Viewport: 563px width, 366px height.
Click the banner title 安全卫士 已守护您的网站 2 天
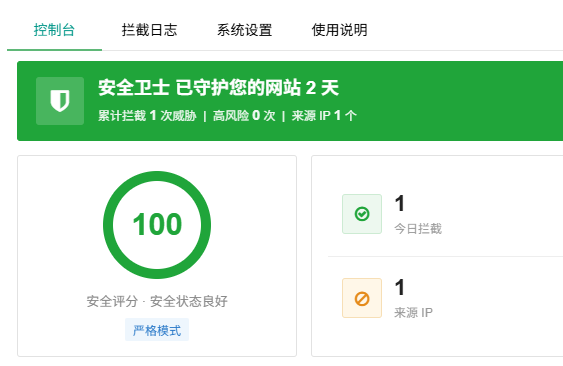coord(219,88)
